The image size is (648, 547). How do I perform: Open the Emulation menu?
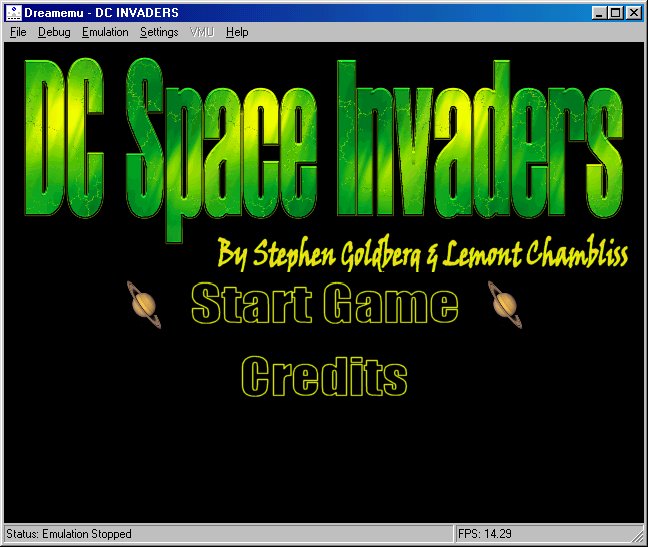click(x=105, y=32)
